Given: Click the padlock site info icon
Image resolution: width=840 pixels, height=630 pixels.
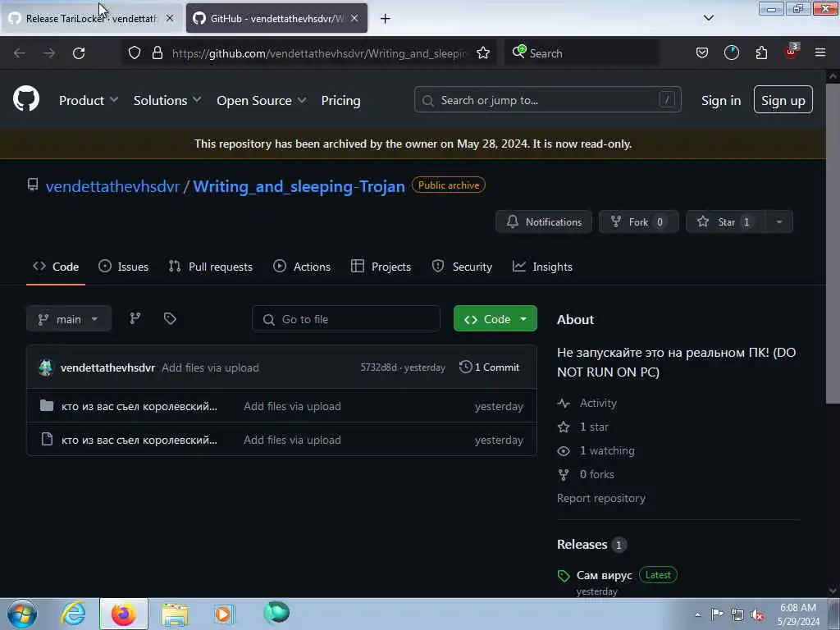Looking at the screenshot, I should click(157, 53).
